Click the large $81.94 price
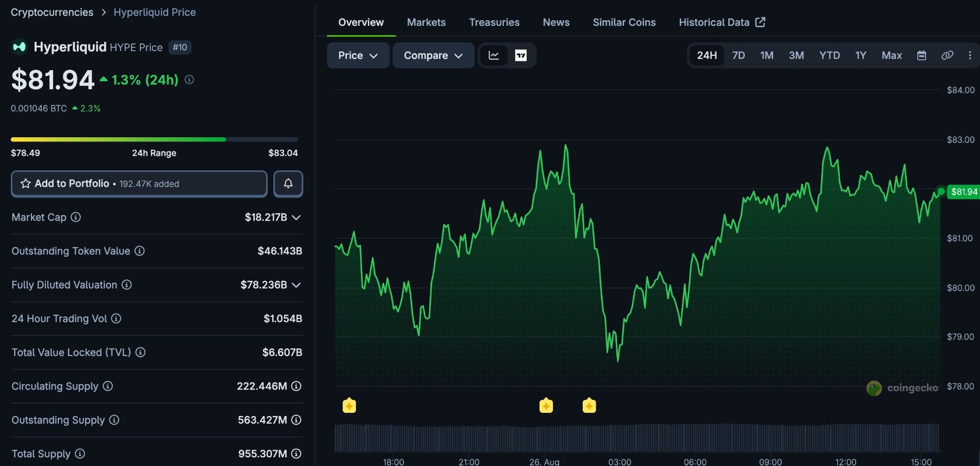The image size is (980, 466). pyautogui.click(x=53, y=80)
